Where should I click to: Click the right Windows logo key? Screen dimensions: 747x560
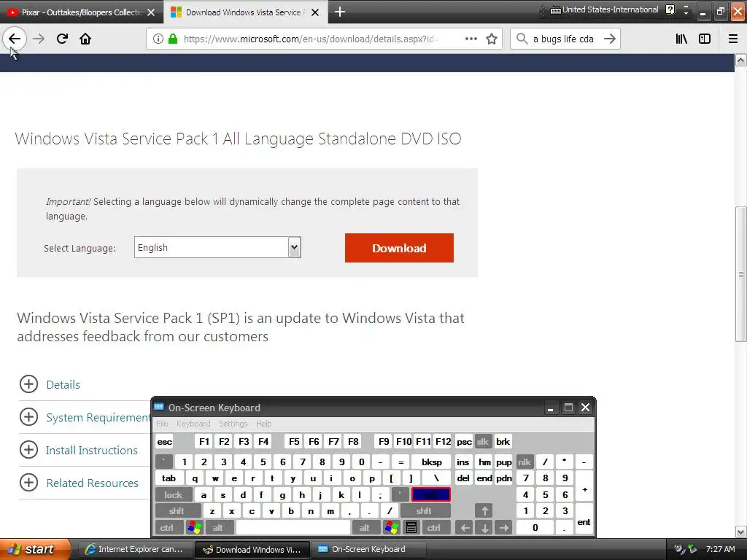click(392, 527)
